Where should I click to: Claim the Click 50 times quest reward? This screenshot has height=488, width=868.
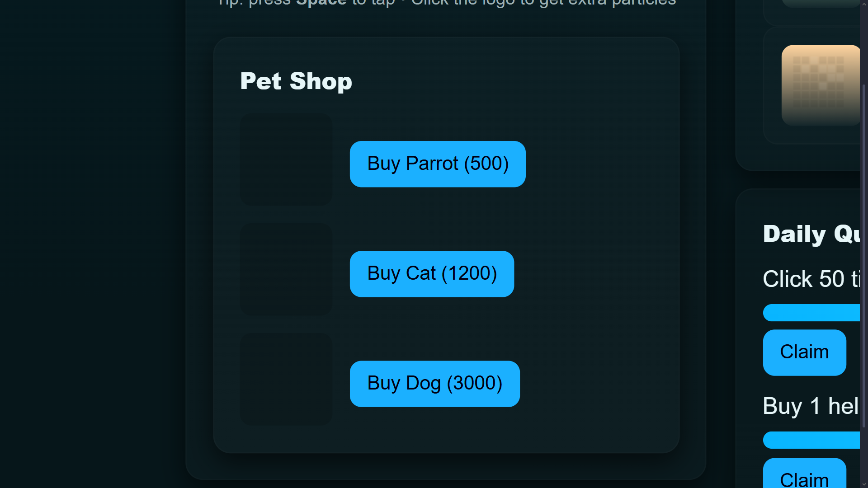pyautogui.click(x=805, y=352)
